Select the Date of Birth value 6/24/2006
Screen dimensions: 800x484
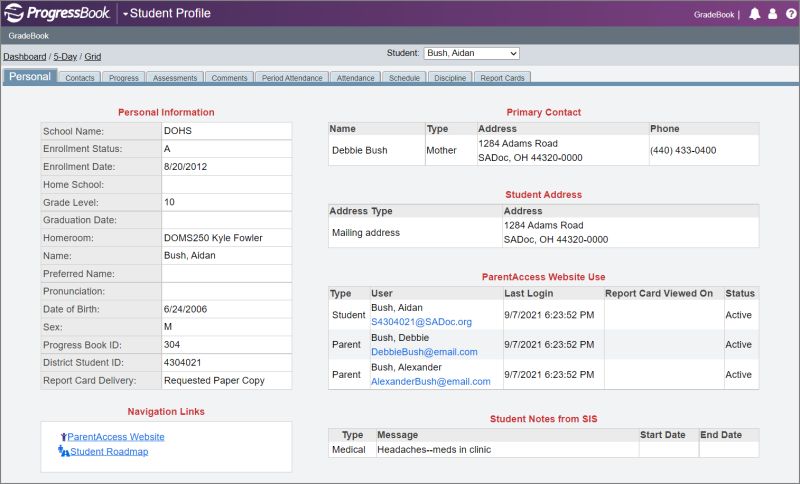click(186, 309)
